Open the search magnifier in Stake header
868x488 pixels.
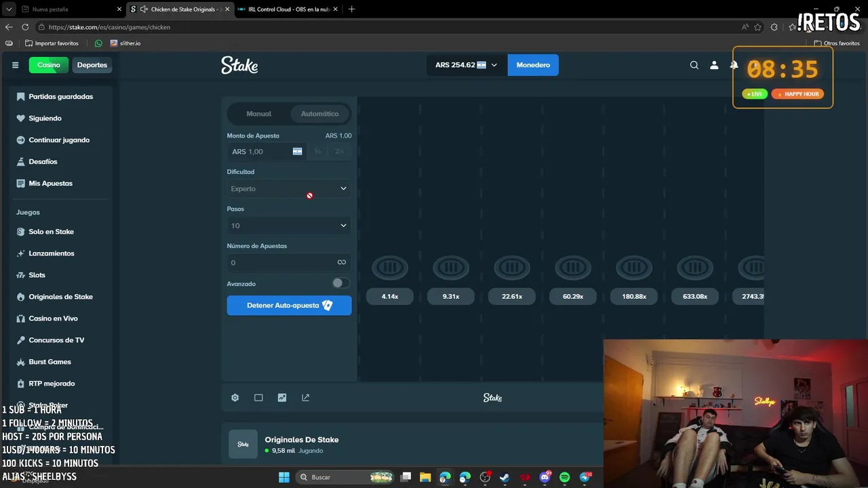click(x=694, y=65)
